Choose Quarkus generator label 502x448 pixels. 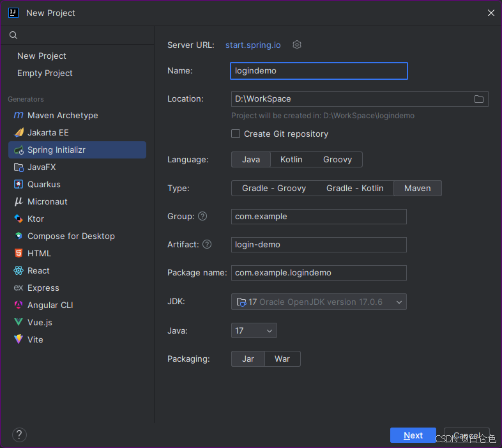(44, 185)
